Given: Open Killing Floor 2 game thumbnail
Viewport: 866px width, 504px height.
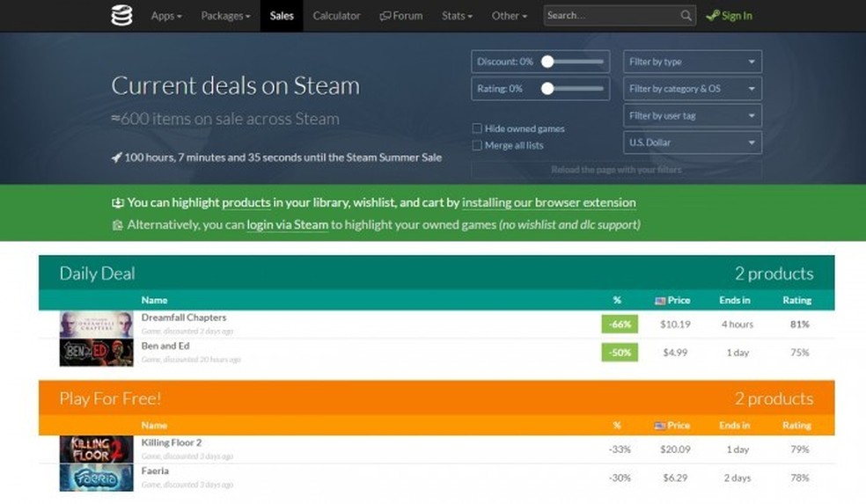Looking at the screenshot, I should click(x=97, y=449).
